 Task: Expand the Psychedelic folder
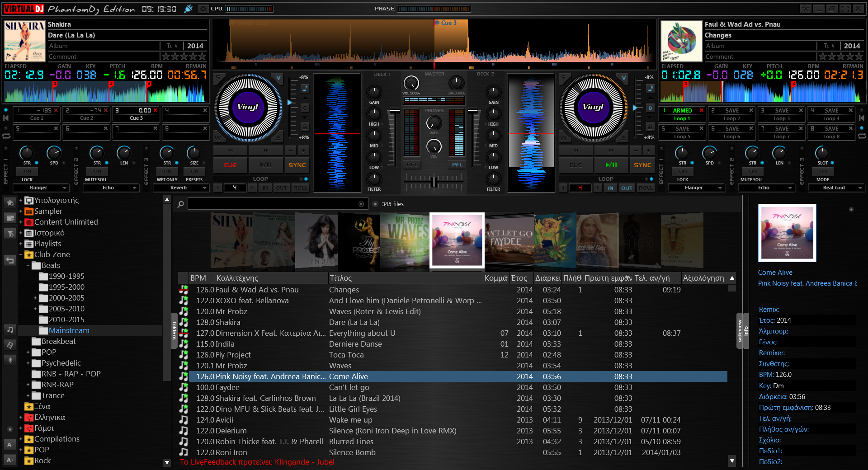click(x=28, y=363)
